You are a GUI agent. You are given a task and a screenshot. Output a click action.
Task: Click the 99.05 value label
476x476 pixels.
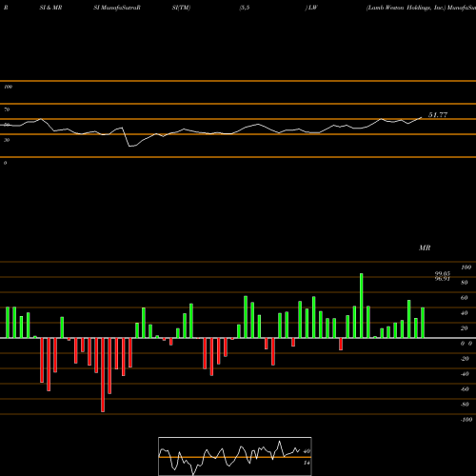pyautogui.click(x=443, y=274)
